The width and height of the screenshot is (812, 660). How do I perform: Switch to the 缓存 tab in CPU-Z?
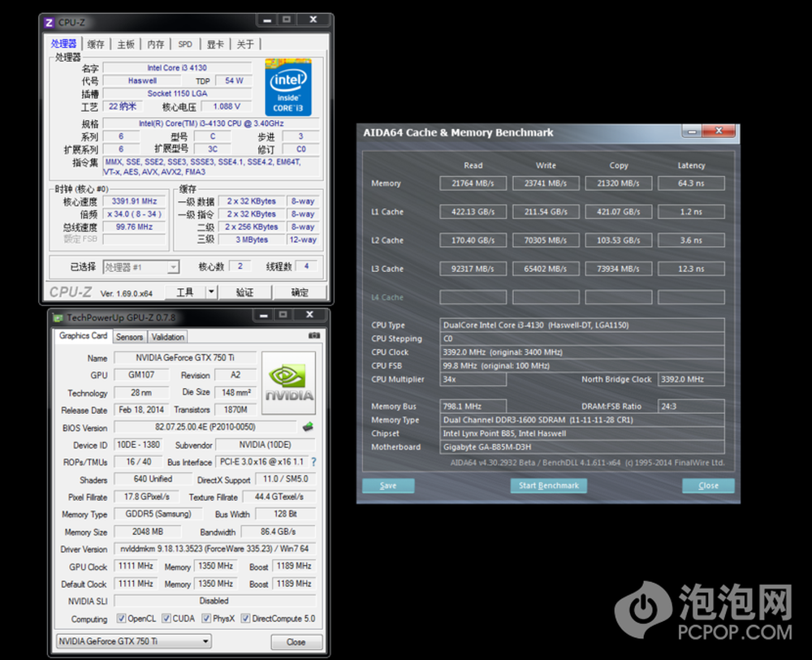pos(96,45)
